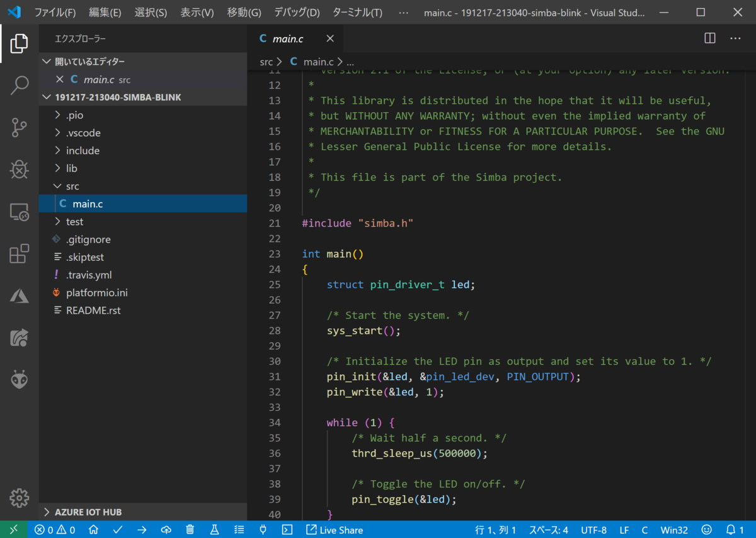The height and width of the screenshot is (538, 756).
Task: Change the UTF-8 encoding in status bar
Action: [x=593, y=530]
